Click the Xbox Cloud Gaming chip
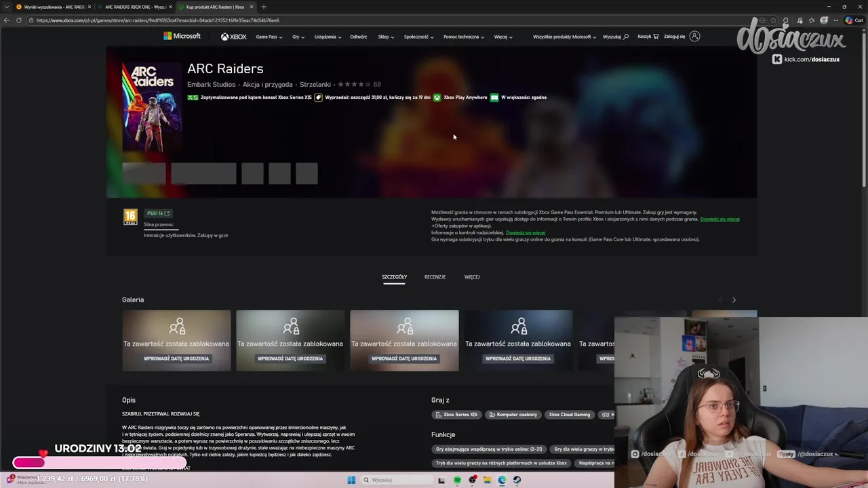Screen dimensions: 868x488 pyautogui.click(x=570, y=415)
